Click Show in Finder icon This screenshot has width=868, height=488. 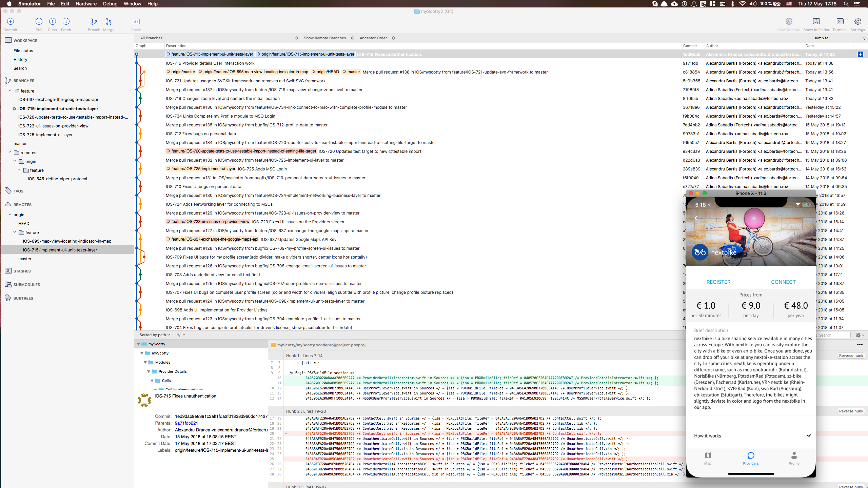coord(816,21)
